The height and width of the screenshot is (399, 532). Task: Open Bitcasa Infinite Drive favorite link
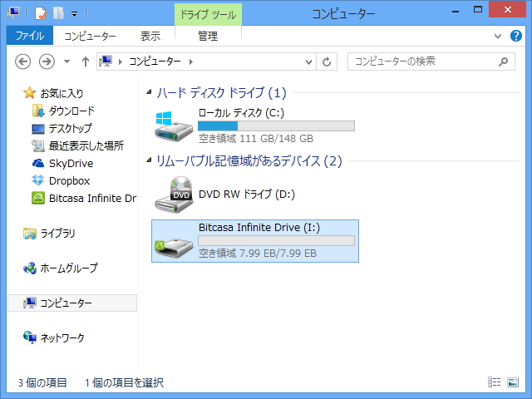92,198
